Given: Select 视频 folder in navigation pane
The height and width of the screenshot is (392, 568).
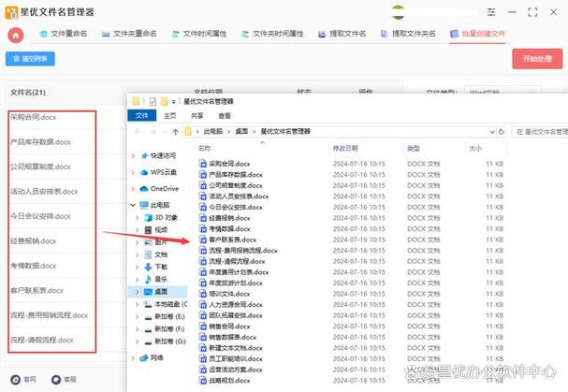Looking at the screenshot, I should coord(156,230).
